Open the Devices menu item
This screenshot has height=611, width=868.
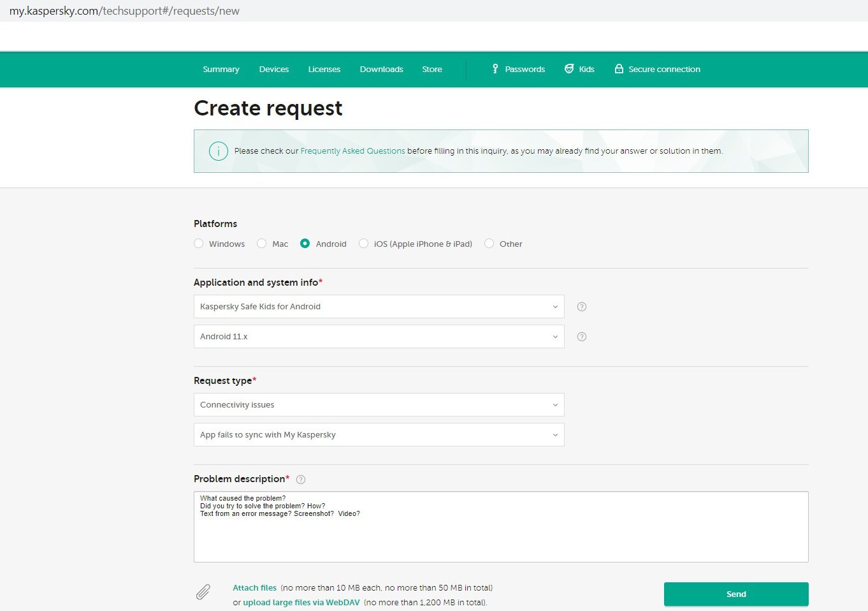(x=274, y=70)
